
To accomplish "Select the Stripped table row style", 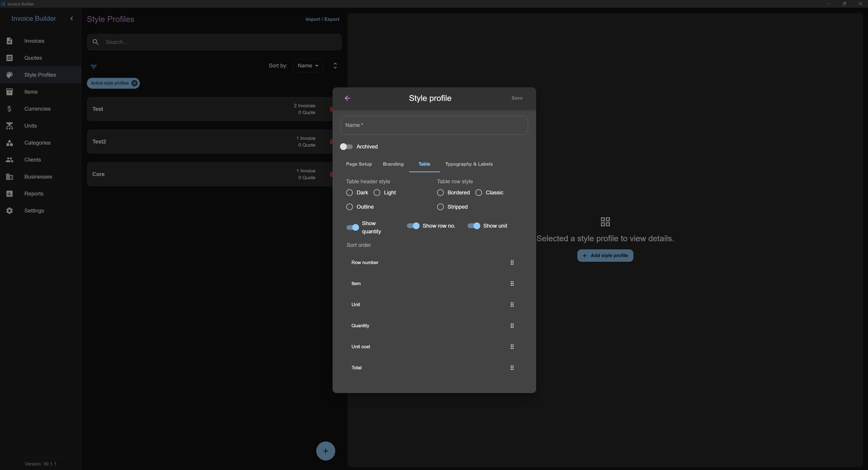I will point(440,207).
